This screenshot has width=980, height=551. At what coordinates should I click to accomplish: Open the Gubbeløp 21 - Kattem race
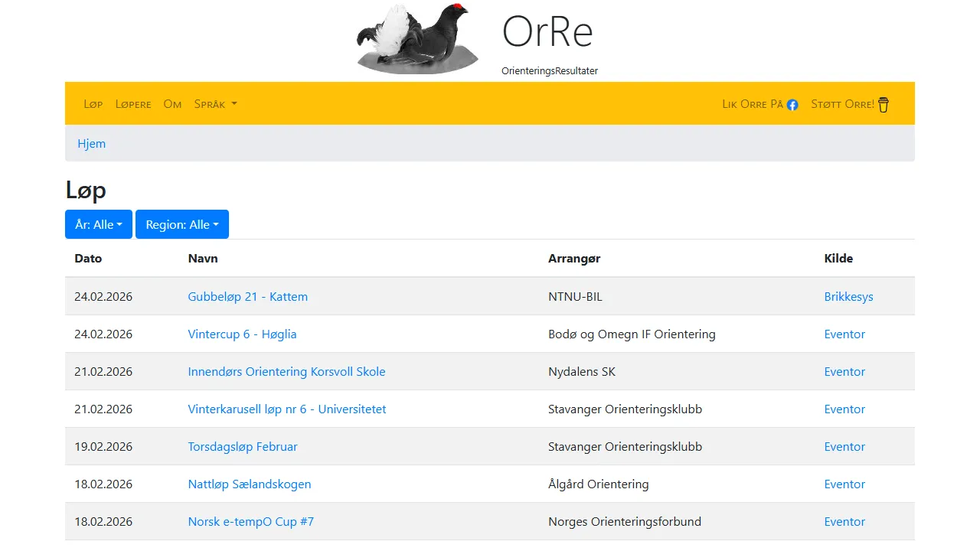(x=247, y=296)
